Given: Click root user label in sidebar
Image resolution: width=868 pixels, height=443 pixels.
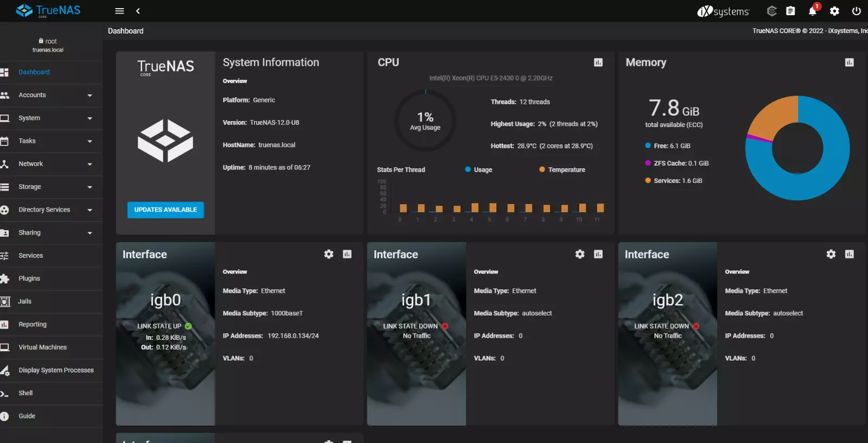Looking at the screenshot, I should pyautogui.click(x=48, y=41).
